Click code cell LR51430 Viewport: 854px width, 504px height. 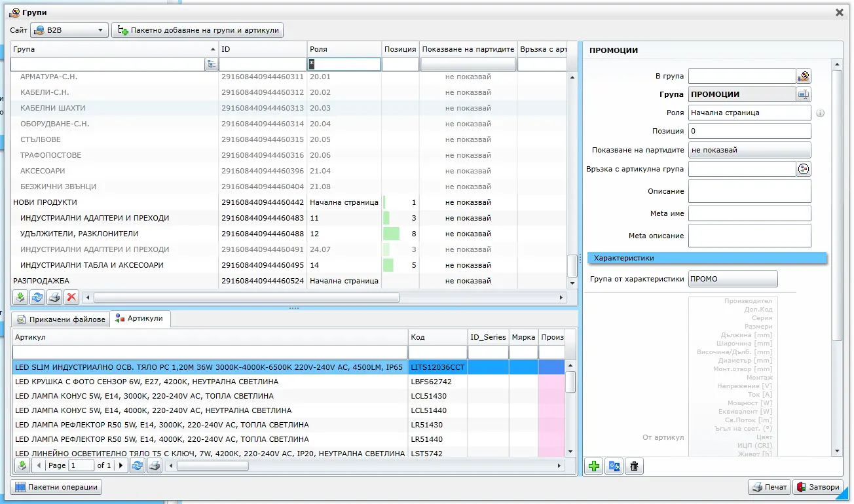tap(437, 425)
